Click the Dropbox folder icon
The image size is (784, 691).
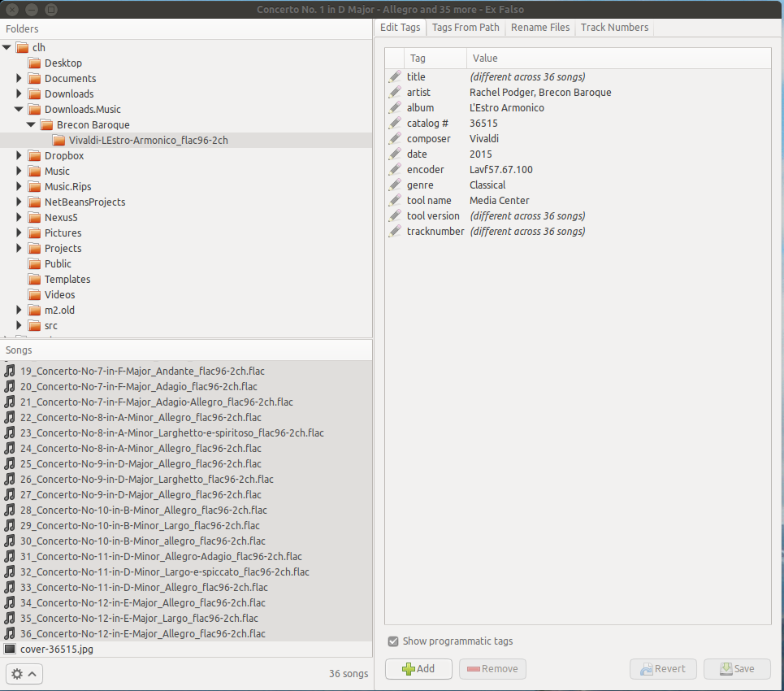34,155
